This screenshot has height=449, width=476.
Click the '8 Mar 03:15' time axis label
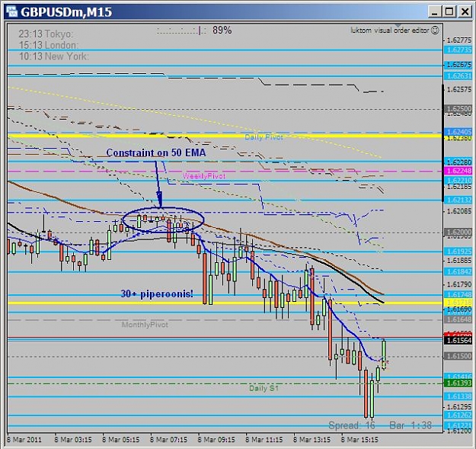coord(73,440)
